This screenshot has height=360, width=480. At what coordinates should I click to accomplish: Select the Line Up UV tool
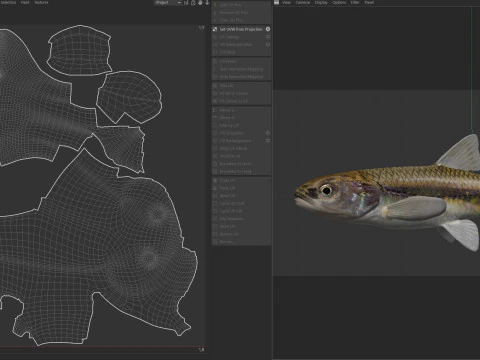point(241,125)
